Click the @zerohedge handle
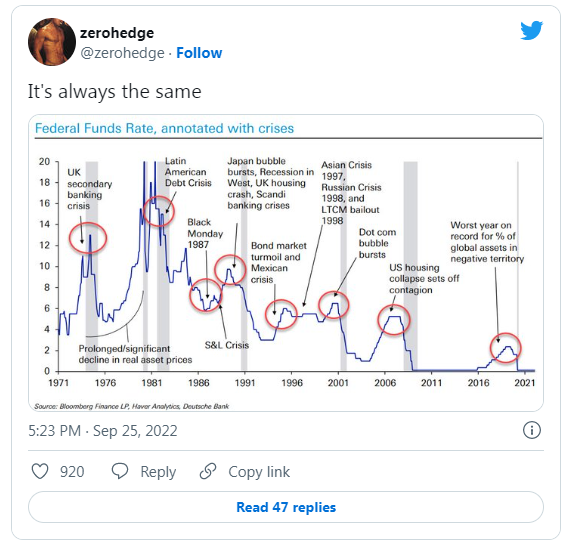 tap(122, 53)
